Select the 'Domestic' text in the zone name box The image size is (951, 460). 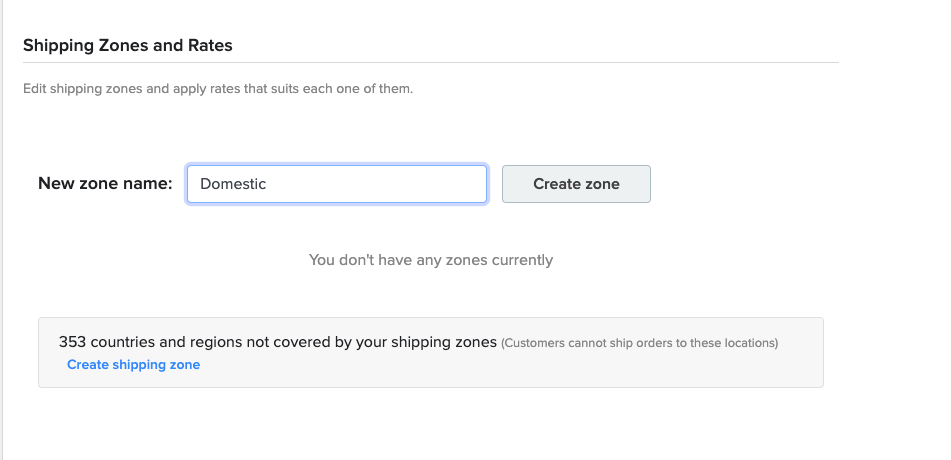233,184
